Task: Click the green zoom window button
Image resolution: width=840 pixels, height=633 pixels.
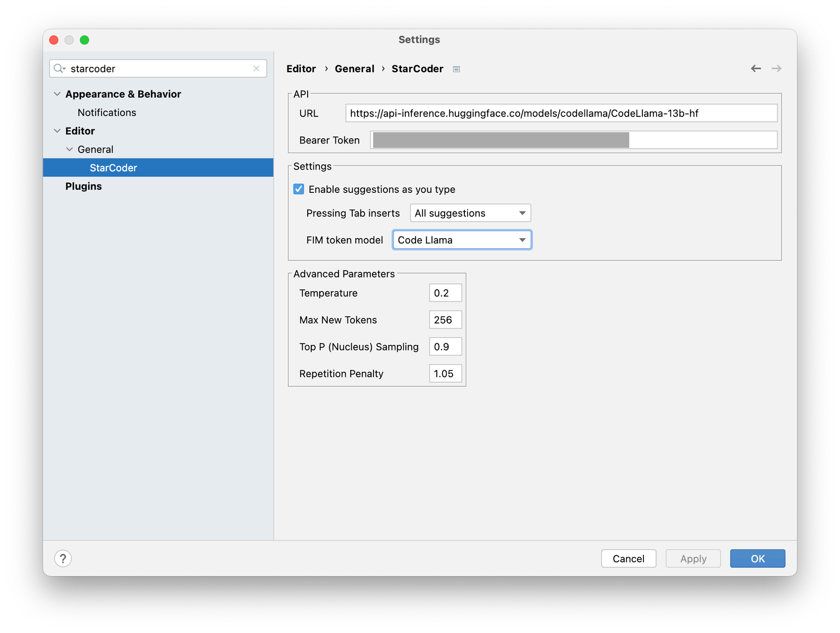Action: (x=84, y=40)
